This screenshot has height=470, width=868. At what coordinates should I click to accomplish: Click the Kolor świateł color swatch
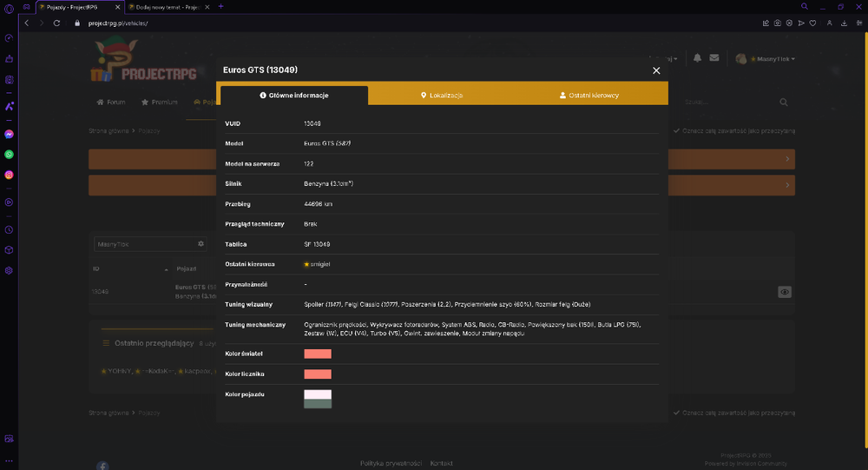point(318,354)
